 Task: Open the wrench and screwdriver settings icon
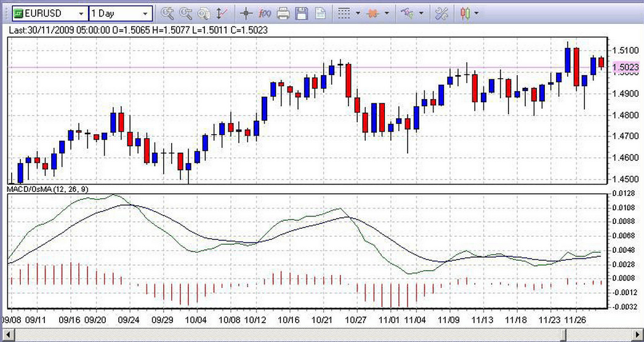tap(441, 12)
